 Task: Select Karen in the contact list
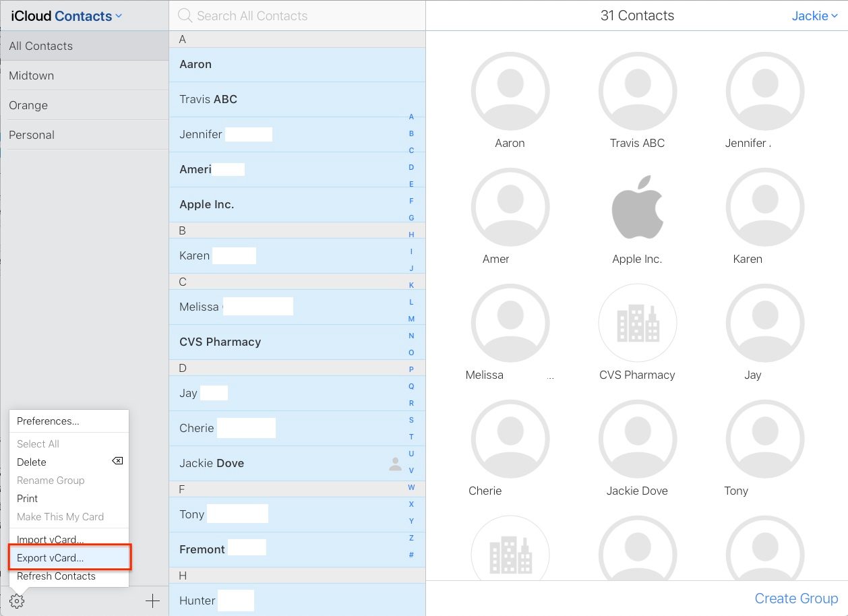click(x=297, y=256)
